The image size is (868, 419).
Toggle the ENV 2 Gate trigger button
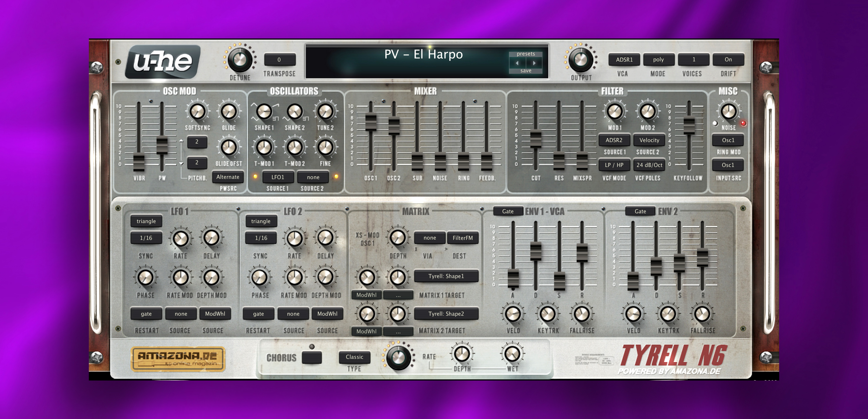click(640, 211)
